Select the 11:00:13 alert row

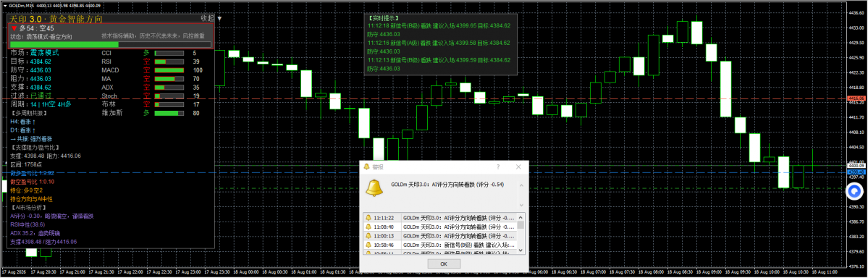(x=439, y=235)
